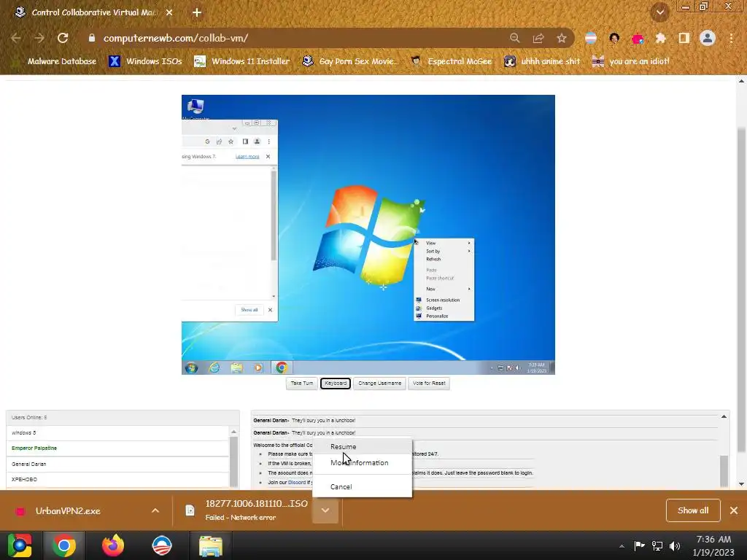
Task: Click the Take Turn button
Action: (x=301, y=384)
